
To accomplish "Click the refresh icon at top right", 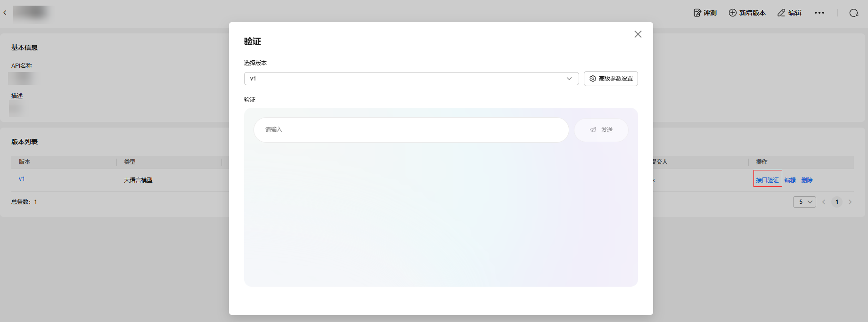I will click(854, 13).
